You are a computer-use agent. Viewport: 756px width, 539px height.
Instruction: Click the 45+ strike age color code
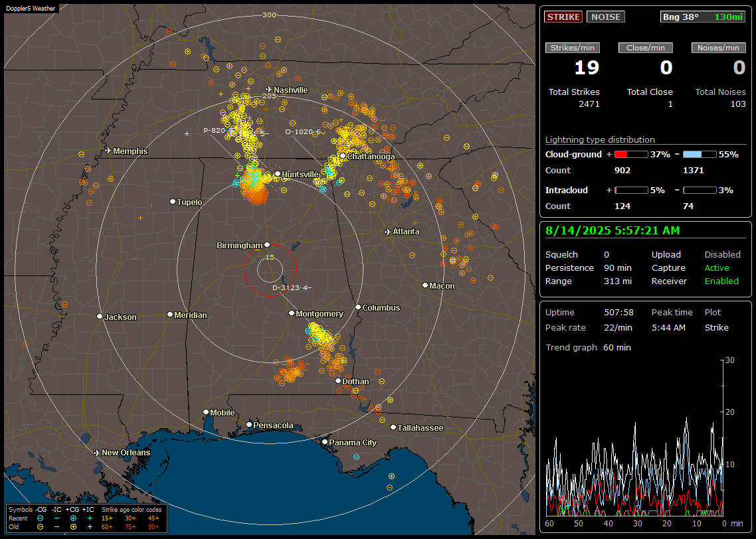pos(153,518)
